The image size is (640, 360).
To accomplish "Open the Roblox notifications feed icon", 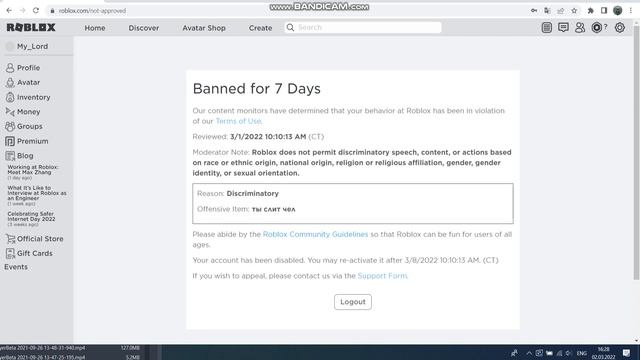I will (547, 27).
